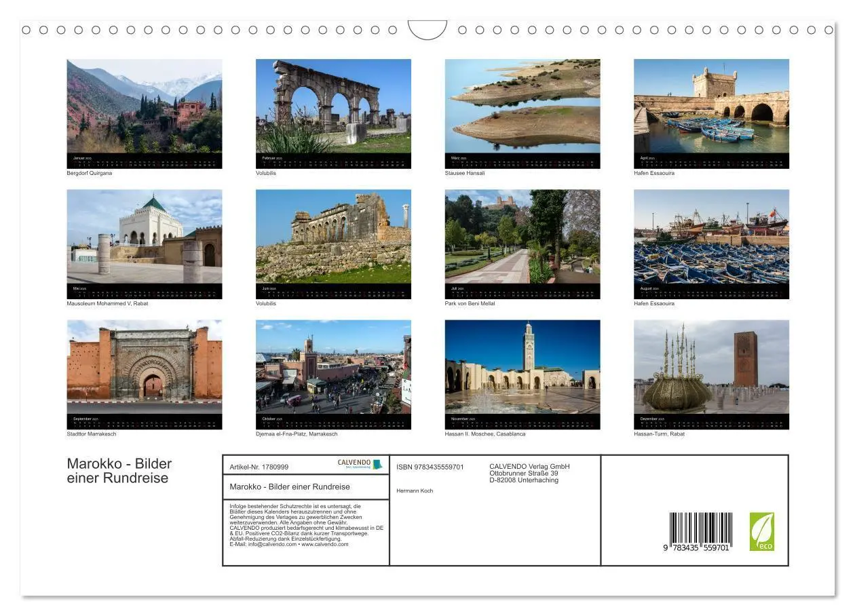
Task: Click the Stadttor Marrakesch September photo
Action: pos(145,366)
